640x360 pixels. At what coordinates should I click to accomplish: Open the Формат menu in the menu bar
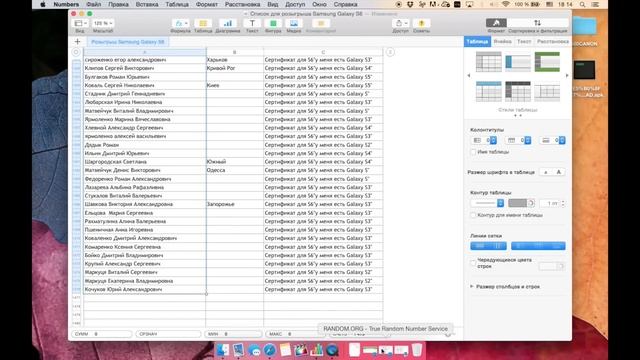click(207, 4)
